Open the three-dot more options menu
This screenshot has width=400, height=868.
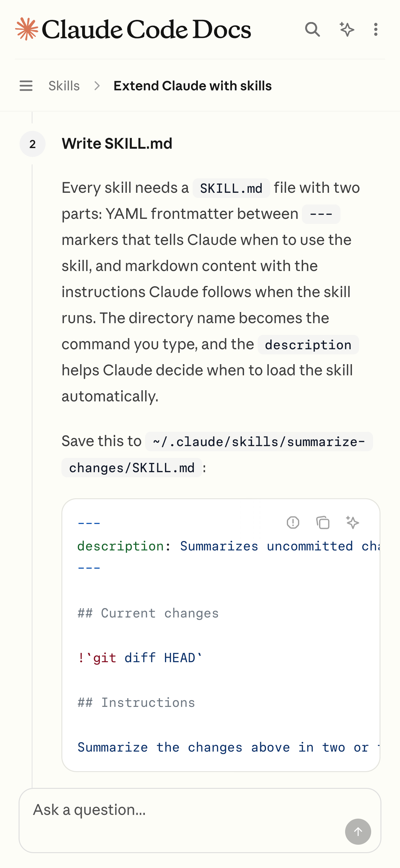(376, 30)
